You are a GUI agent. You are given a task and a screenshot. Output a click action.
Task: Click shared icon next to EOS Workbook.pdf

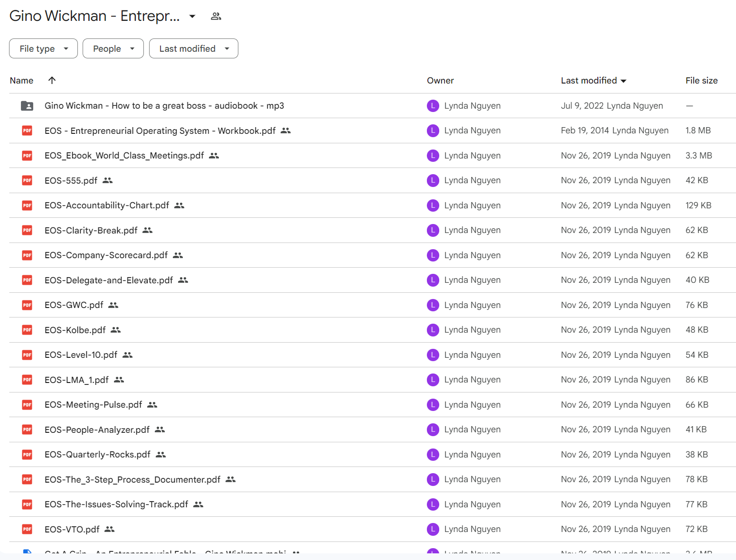285,131
